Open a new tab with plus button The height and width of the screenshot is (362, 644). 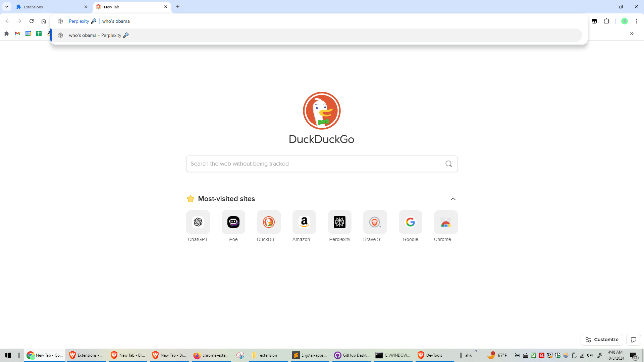pos(178,7)
